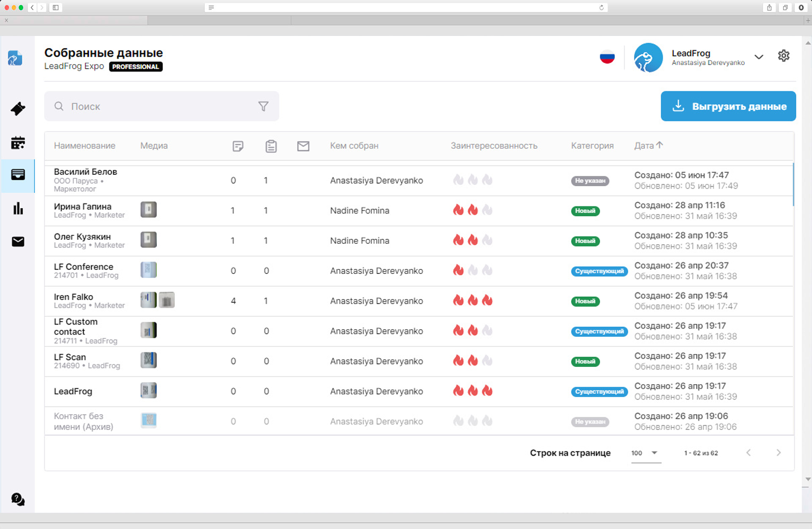
Task: Open the bar chart statistics icon
Action: 18,208
